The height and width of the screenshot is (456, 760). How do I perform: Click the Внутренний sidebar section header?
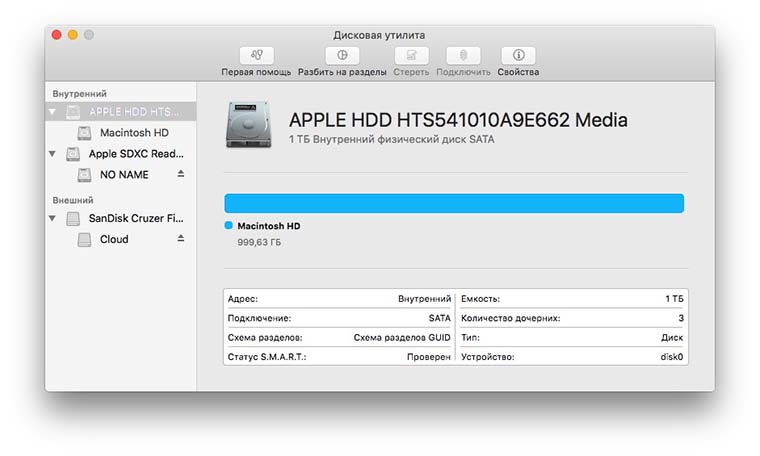click(x=79, y=94)
